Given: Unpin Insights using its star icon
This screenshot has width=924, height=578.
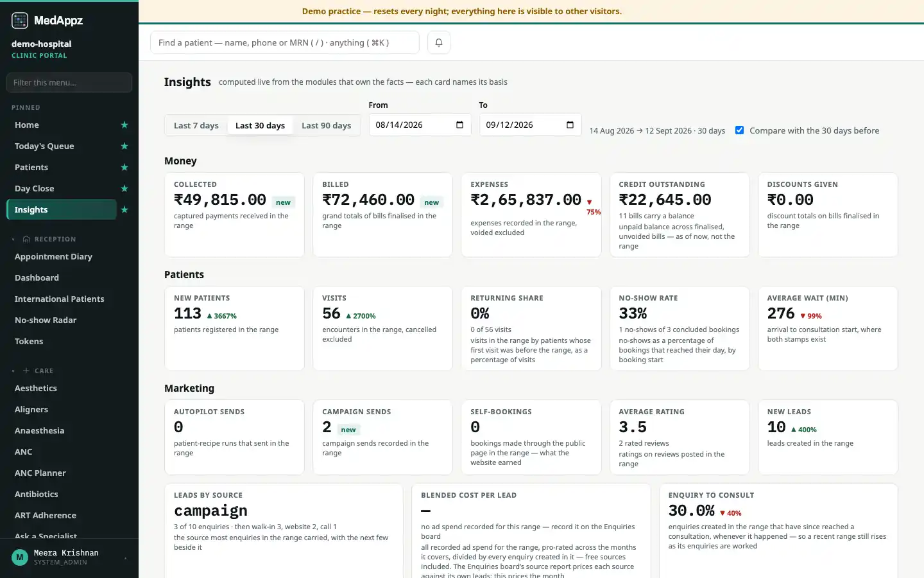Looking at the screenshot, I should click(124, 209).
